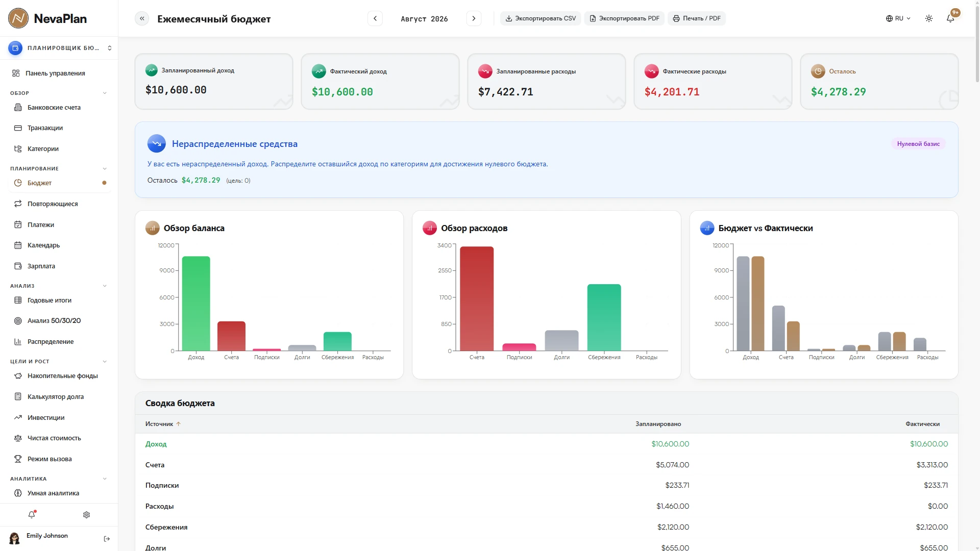Click Экспортировать PDF button
This screenshot has width=980, height=551.
coord(624,18)
